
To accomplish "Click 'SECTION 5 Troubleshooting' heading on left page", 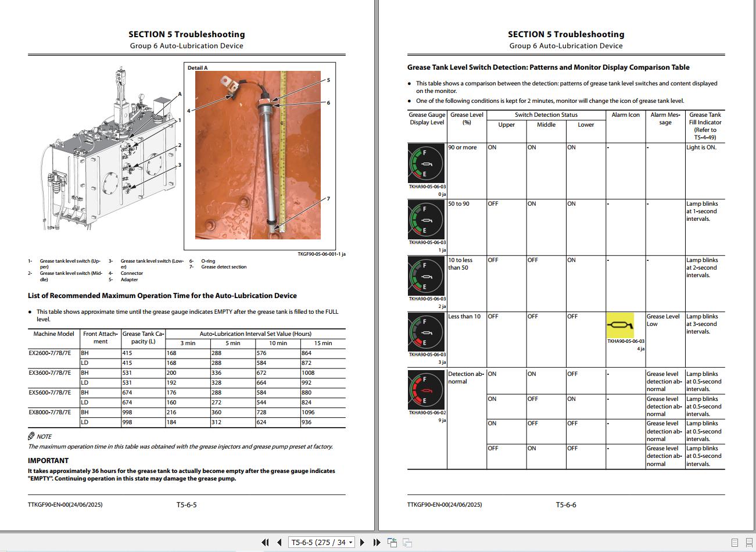I will [x=187, y=34].
